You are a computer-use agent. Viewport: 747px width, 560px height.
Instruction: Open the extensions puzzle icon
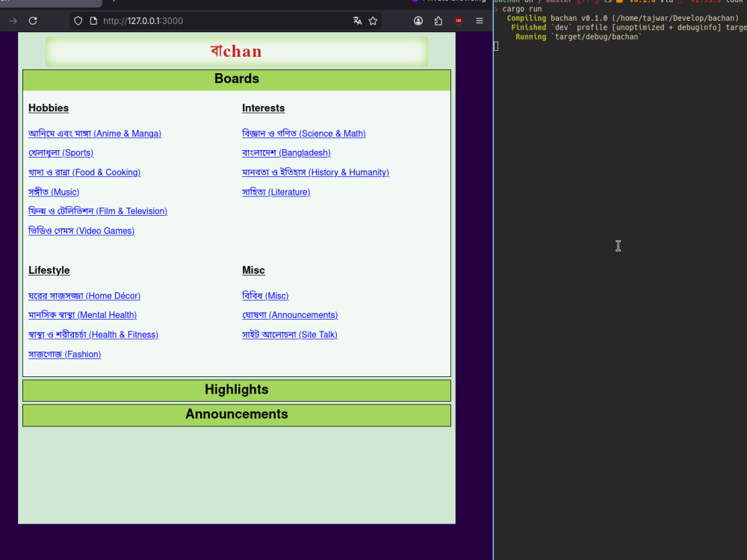[x=438, y=21]
